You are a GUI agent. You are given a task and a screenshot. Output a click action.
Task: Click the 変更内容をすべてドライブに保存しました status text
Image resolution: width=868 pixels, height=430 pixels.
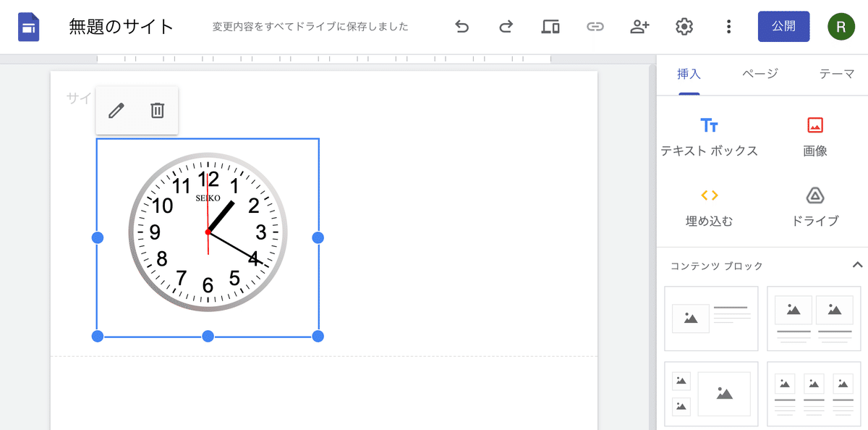click(x=310, y=27)
